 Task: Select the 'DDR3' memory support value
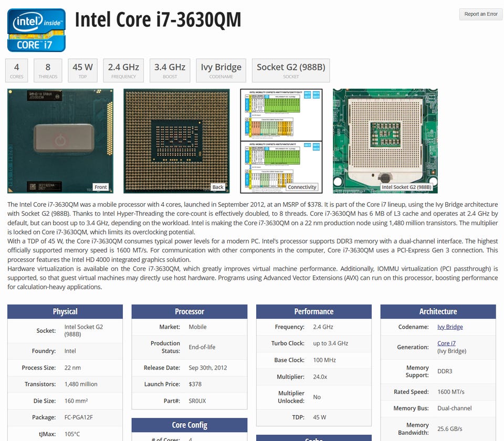(x=445, y=371)
